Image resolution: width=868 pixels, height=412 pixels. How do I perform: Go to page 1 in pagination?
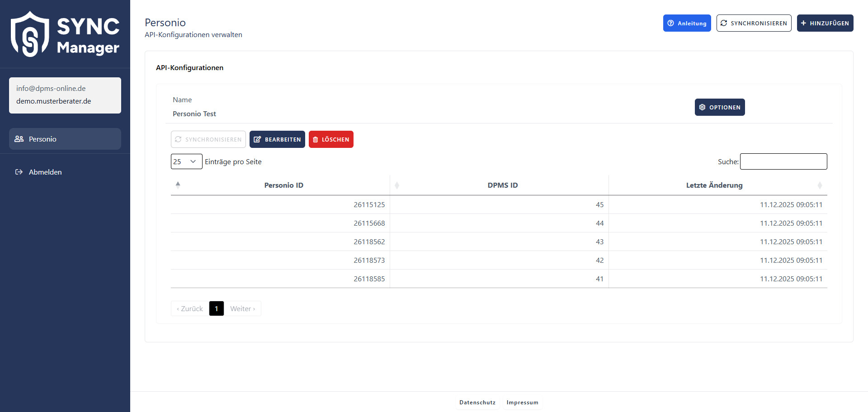click(x=217, y=308)
